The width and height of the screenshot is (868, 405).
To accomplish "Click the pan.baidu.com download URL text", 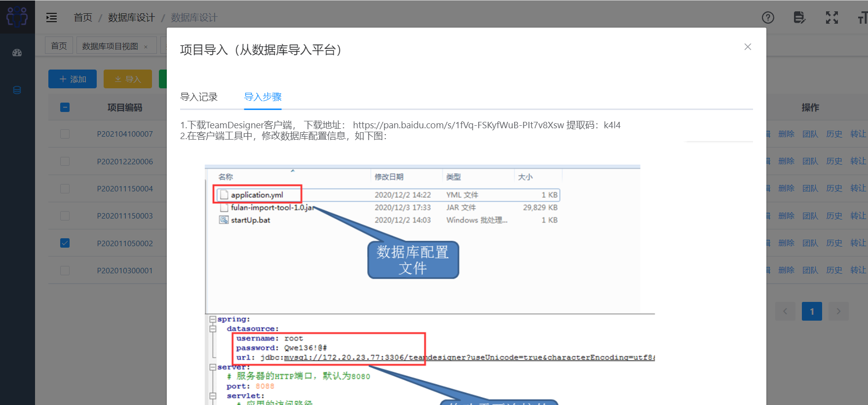I will pyautogui.click(x=458, y=125).
